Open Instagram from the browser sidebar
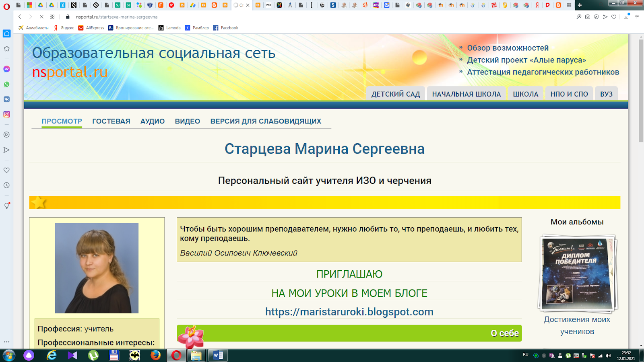This screenshot has width=644, height=362. coord(6,114)
